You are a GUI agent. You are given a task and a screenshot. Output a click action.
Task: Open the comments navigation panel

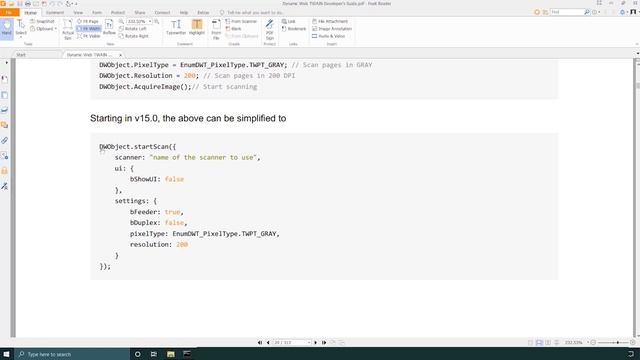click(x=4, y=125)
